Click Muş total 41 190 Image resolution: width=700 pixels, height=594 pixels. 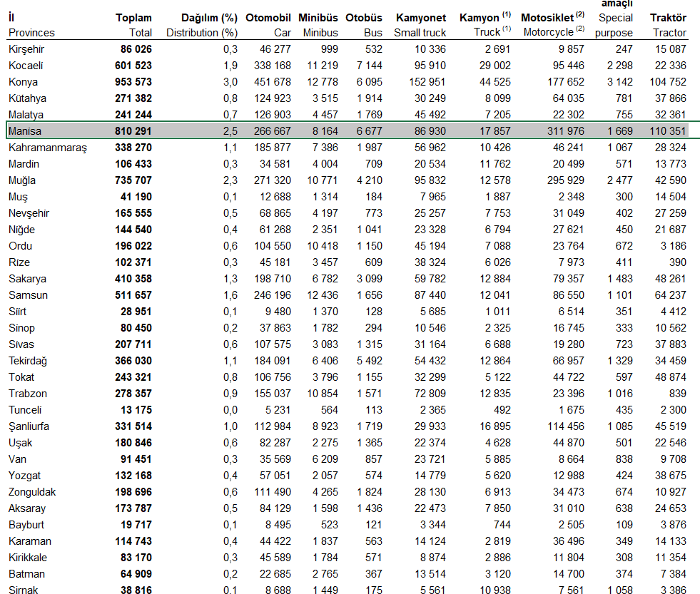coord(136,197)
